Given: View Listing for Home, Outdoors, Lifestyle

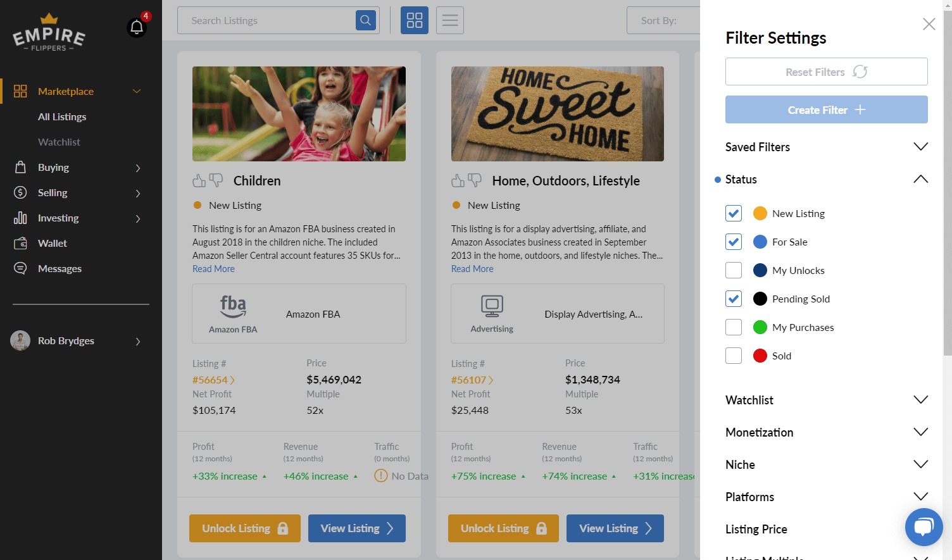Looking at the screenshot, I should 615,528.
